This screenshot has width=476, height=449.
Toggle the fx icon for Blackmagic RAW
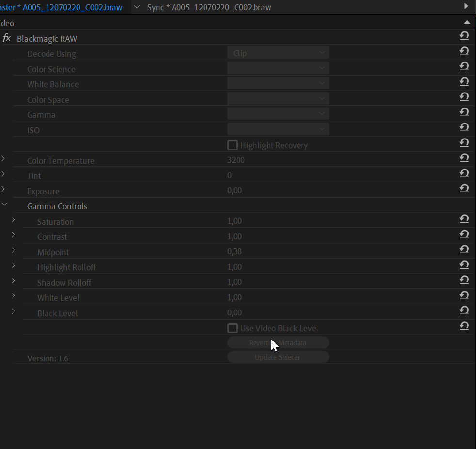(7, 38)
